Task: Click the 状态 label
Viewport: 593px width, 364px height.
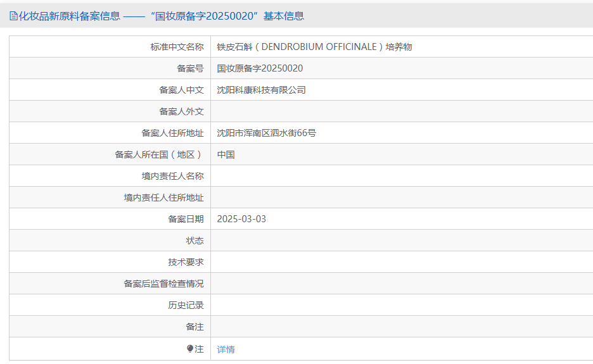Action: 194,241
